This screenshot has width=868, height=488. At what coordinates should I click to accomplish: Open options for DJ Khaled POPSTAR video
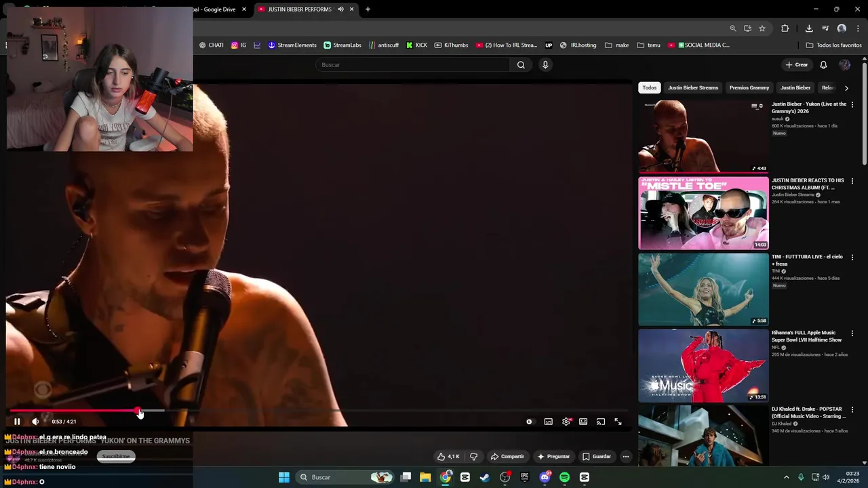tap(852, 410)
